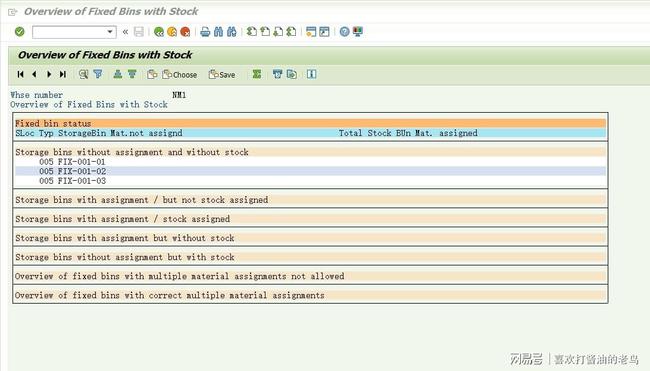This screenshot has width=650, height=371.
Task: Click the green Enter checkmark icon
Action: pos(19,32)
